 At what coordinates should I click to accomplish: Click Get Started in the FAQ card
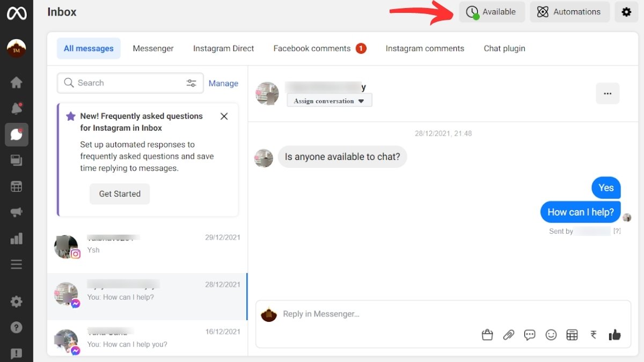(x=119, y=194)
